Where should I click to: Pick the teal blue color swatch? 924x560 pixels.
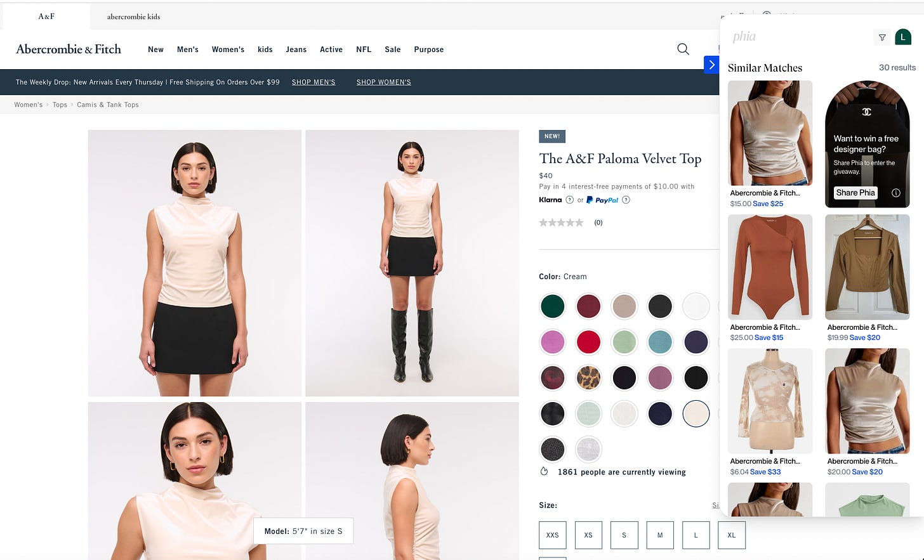tap(660, 342)
